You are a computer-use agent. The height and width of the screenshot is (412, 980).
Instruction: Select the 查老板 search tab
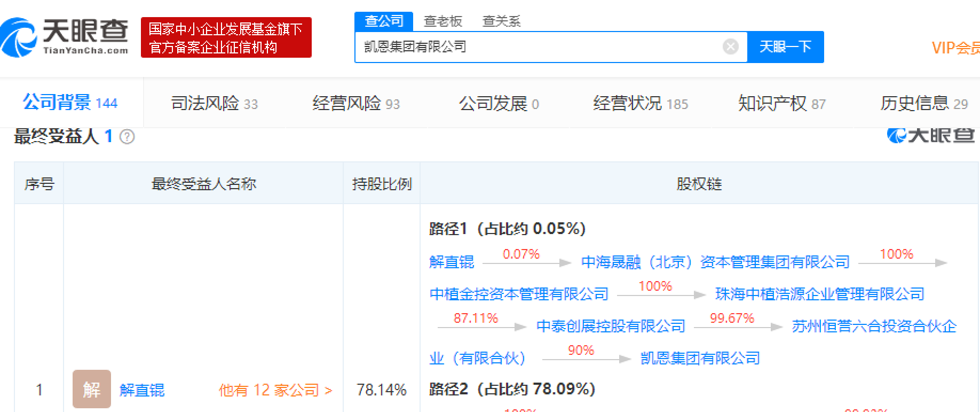click(442, 21)
